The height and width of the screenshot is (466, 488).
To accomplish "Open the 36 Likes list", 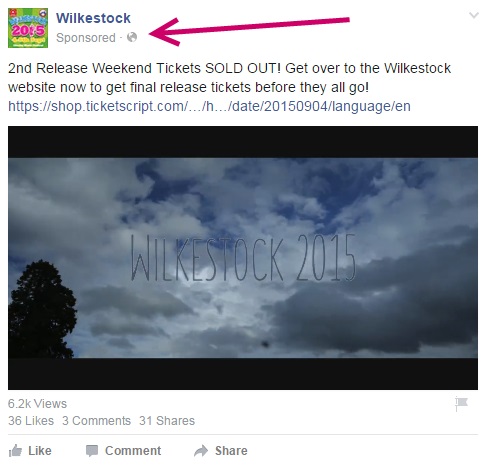I will coord(31,421).
